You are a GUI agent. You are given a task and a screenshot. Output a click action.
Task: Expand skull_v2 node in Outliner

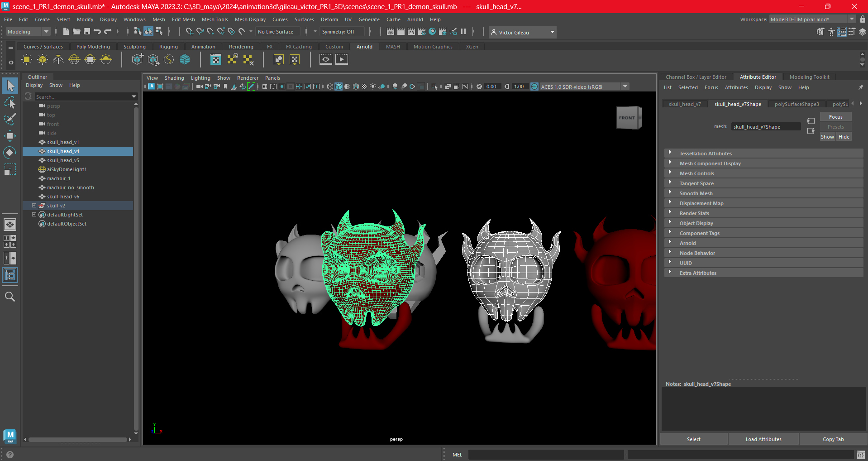click(34, 206)
